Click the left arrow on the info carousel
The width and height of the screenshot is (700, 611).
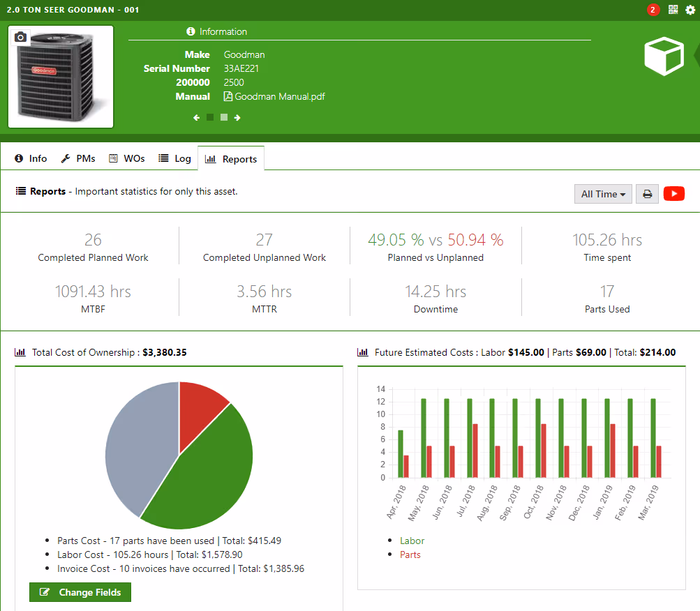(x=196, y=117)
